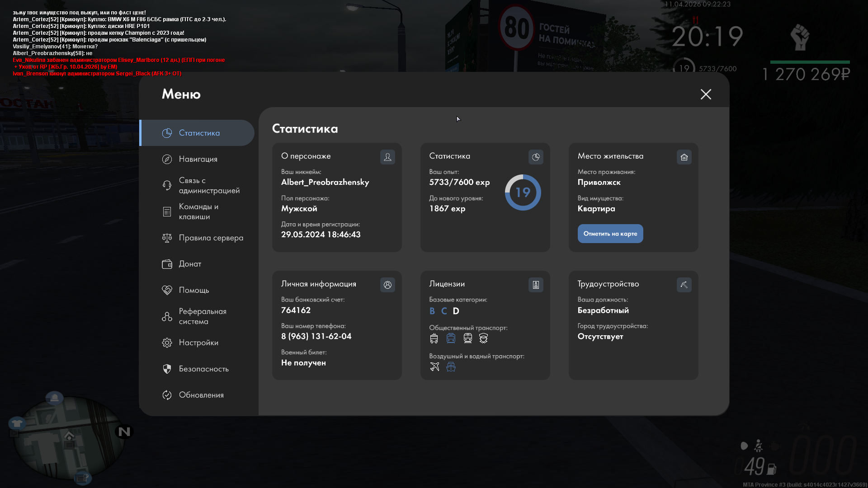Click the profile icon in Личная информация card

click(x=387, y=285)
